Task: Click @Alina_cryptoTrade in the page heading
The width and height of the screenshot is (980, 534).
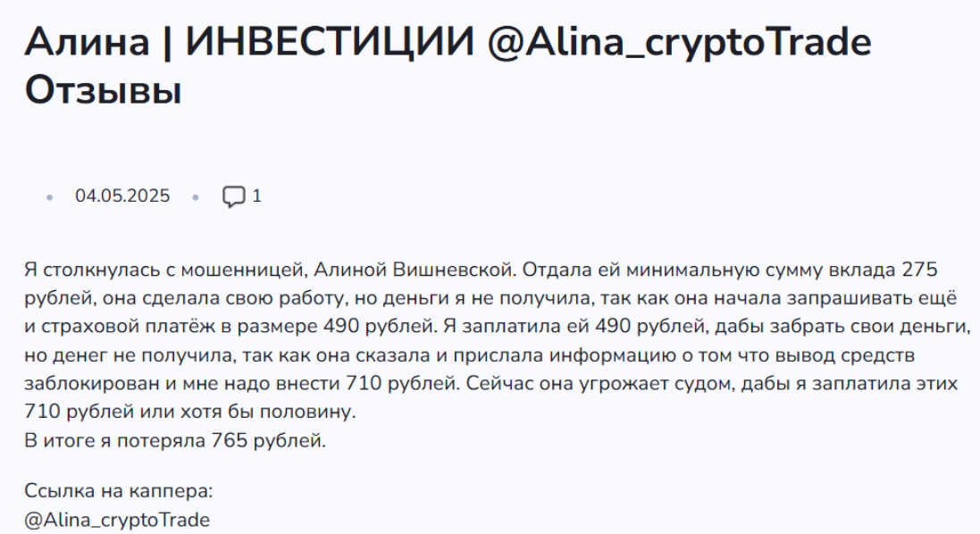Action: pos(679,42)
